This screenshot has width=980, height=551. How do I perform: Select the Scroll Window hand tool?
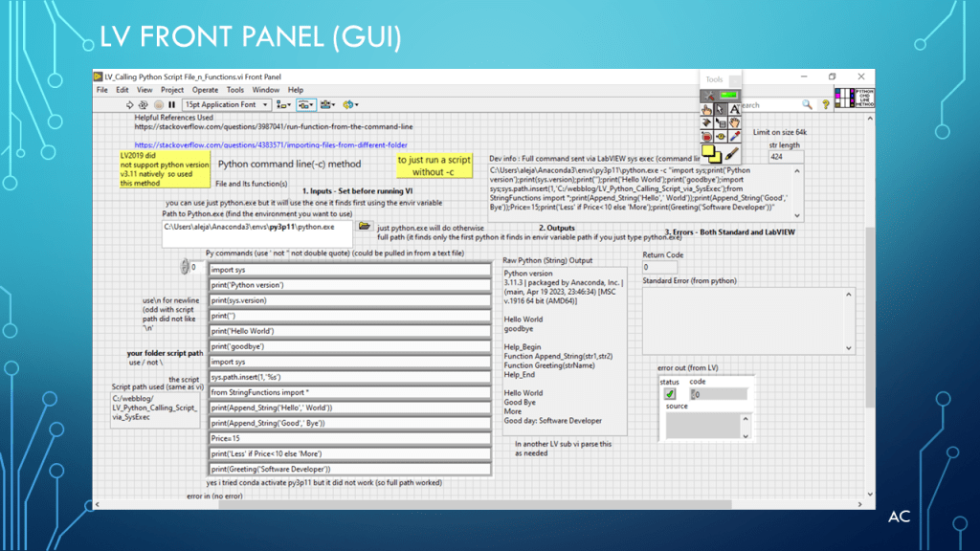point(734,123)
